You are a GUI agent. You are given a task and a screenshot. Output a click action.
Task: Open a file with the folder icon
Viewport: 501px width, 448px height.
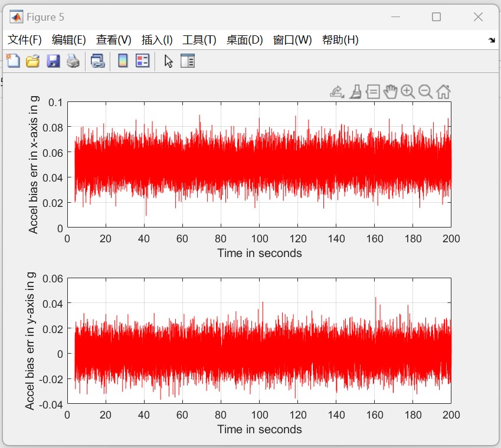[33, 61]
